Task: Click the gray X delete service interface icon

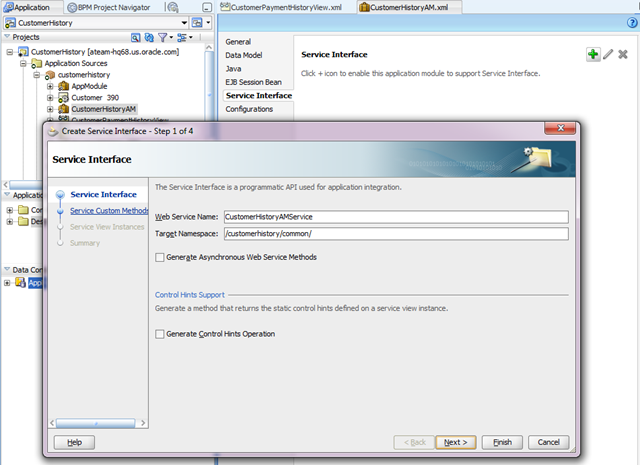Action: [623, 54]
